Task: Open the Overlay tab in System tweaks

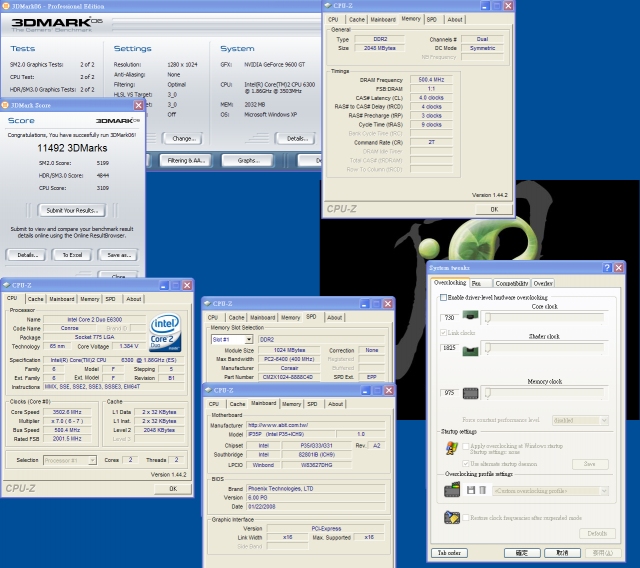Action: 543,283
